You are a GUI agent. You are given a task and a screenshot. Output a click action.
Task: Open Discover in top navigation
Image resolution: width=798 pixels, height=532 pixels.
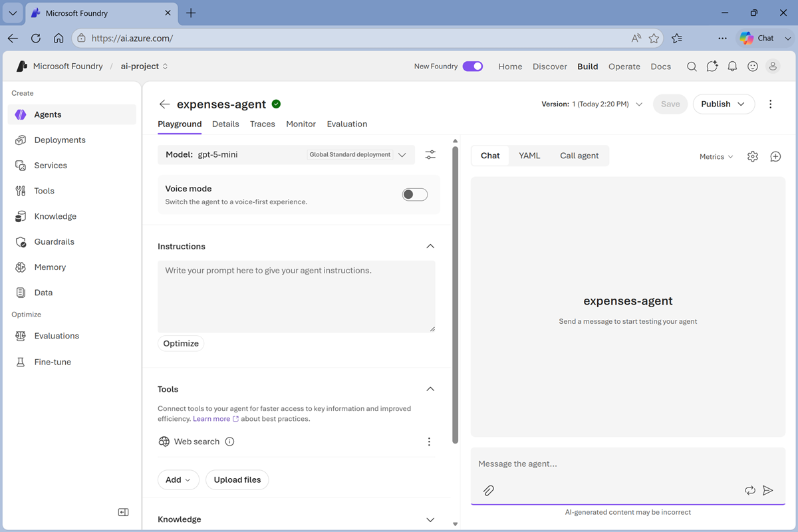550,66
